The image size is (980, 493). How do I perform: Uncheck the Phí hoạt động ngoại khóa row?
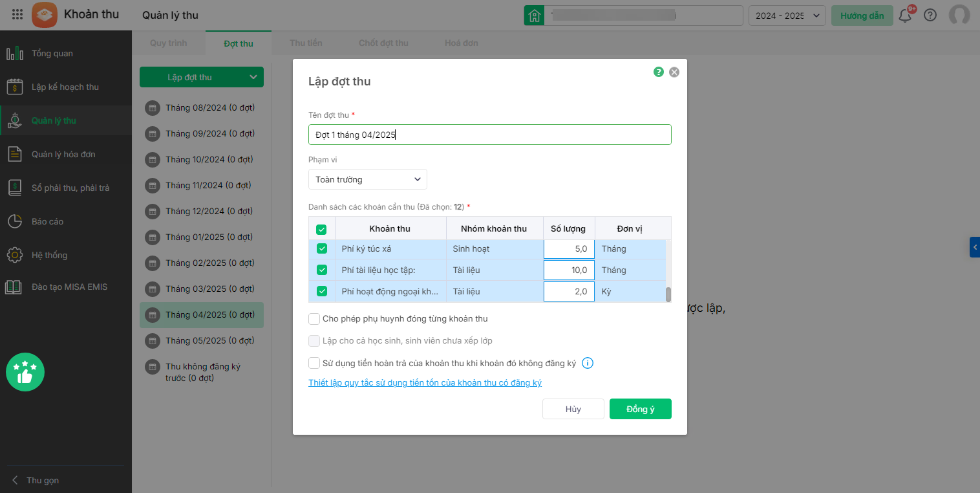coord(321,291)
